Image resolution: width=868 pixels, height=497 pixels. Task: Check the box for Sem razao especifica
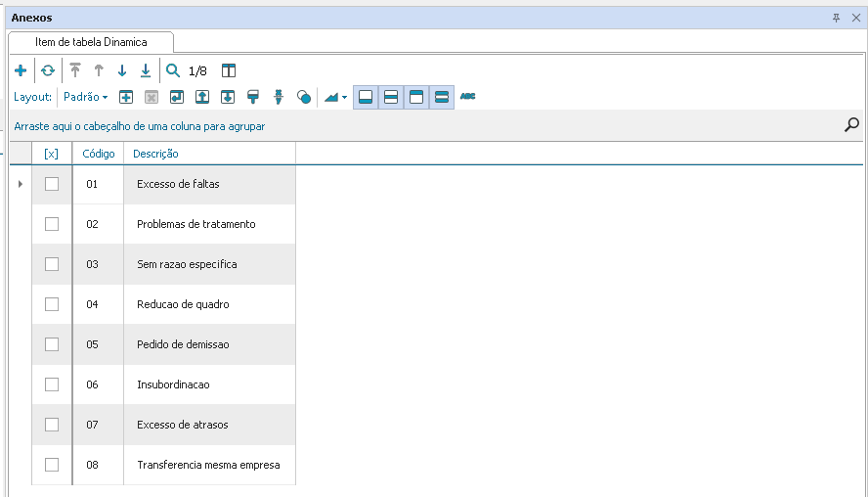pyautogui.click(x=52, y=264)
